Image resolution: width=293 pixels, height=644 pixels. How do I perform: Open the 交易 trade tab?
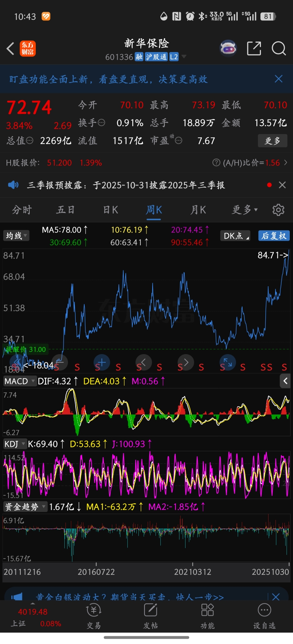94,616
